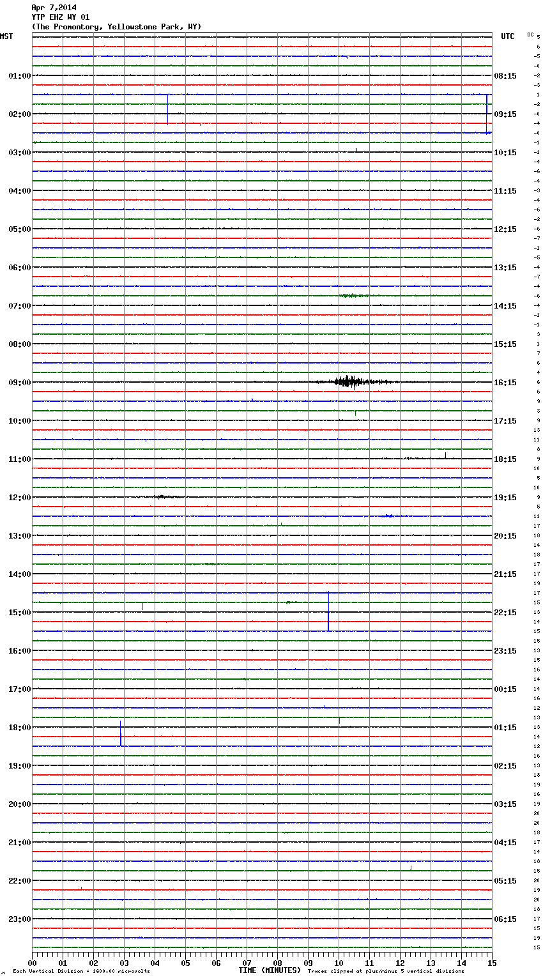
Task: Click the large black seismic event on 09:00 trace
Action: [350, 382]
